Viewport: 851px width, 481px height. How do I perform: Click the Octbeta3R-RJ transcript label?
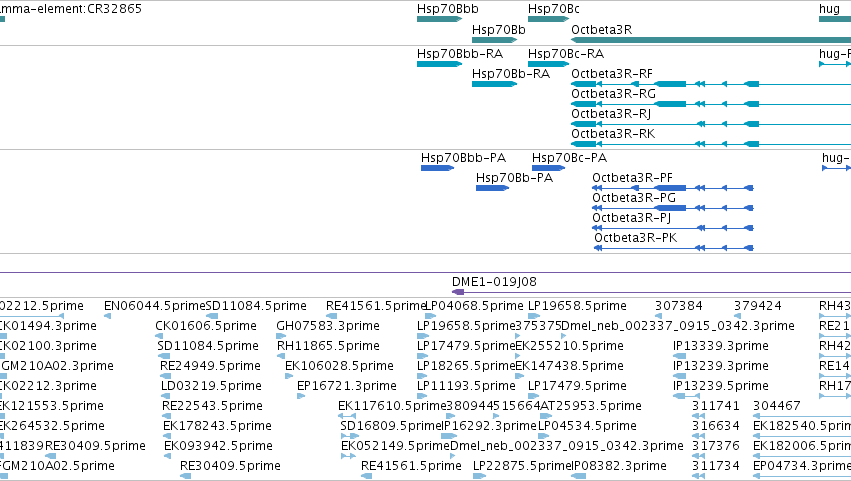611,115
